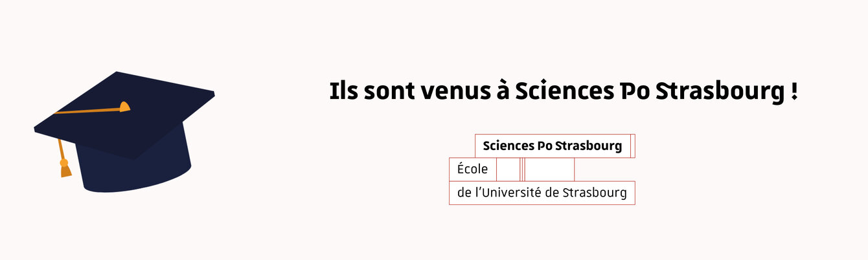
Task: Click the thin red box ending the logo's top row
Action: click(x=633, y=146)
